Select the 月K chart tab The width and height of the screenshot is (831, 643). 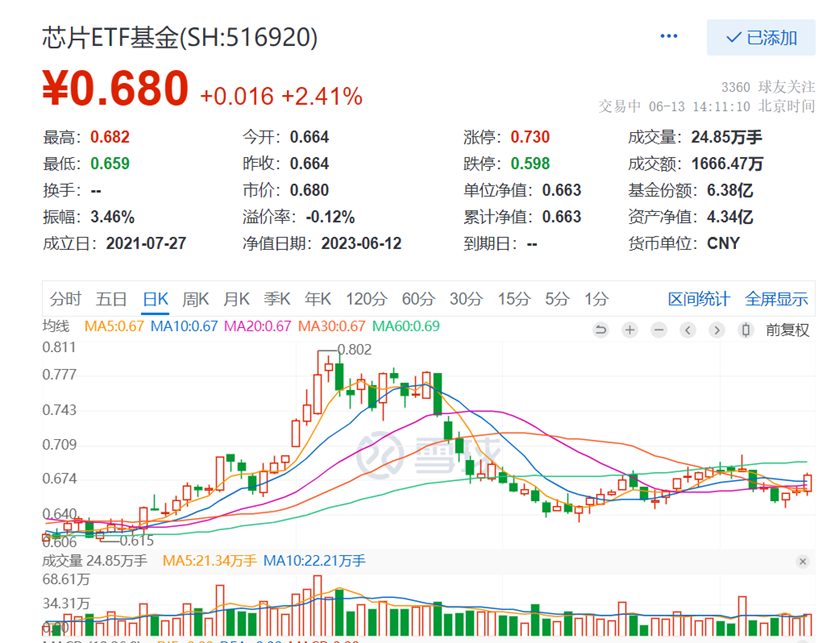(x=236, y=299)
